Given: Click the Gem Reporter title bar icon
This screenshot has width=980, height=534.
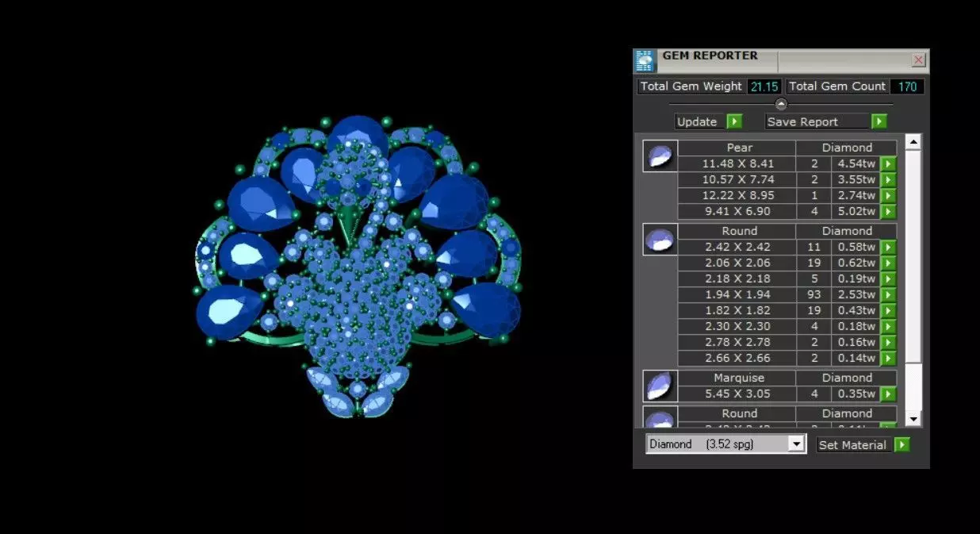Looking at the screenshot, I should (x=645, y=61).
